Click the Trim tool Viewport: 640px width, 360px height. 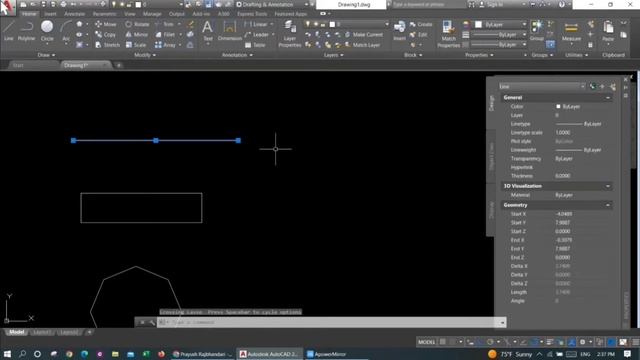point(164,24)
